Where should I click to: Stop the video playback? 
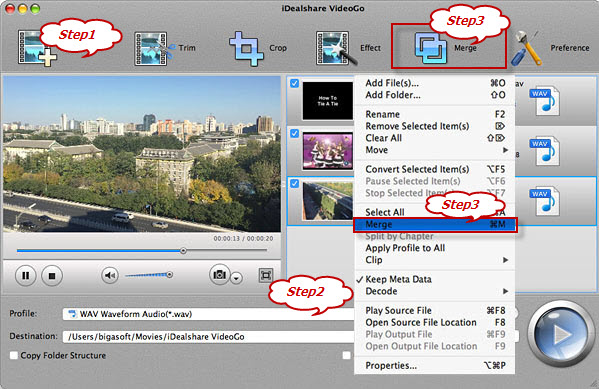coord(52,275)
